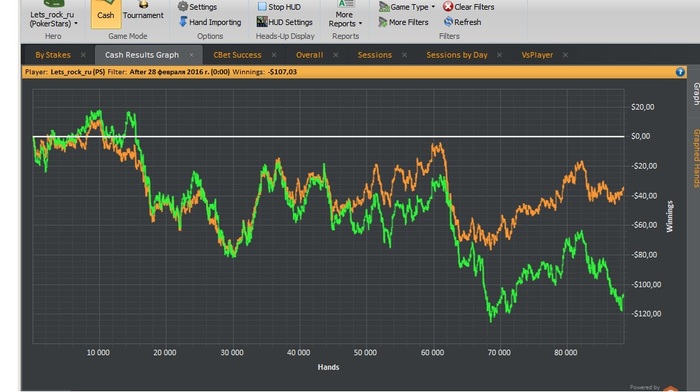700x392 pixels.
Task: Click the orange line's peak near 60 000 hands
Action: pyautogui.click(x=439, y=145)
